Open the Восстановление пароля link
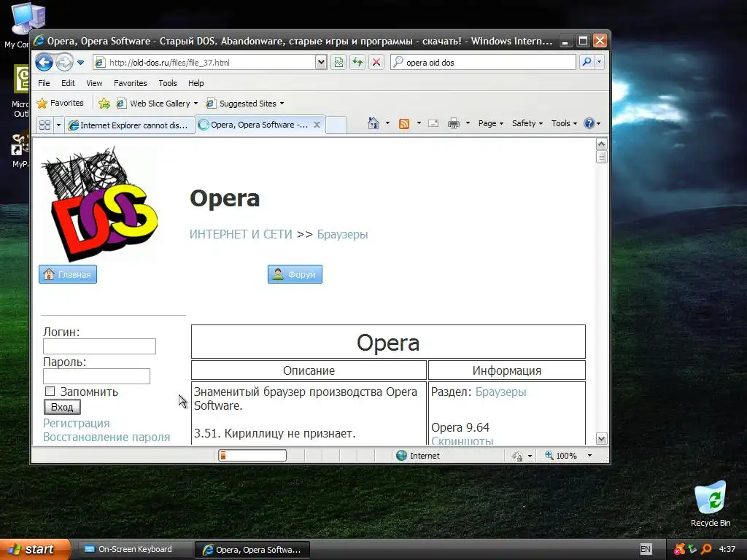 click(107, 437)
